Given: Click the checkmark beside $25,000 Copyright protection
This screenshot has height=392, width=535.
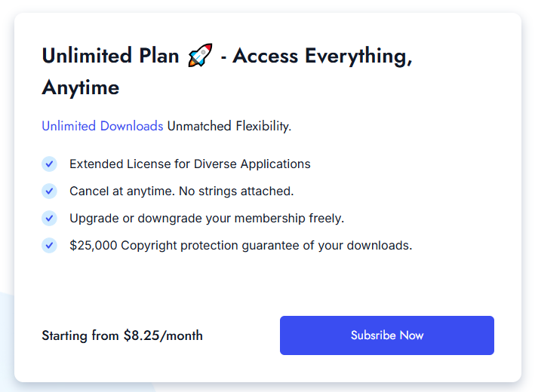Looking at the screenshot, I should (x=49, y=245).
